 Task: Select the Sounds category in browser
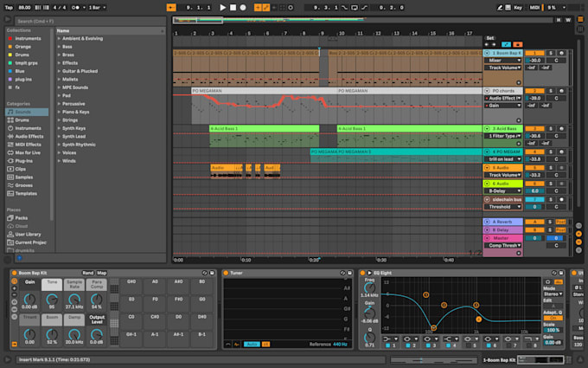[x=27, y=112]
